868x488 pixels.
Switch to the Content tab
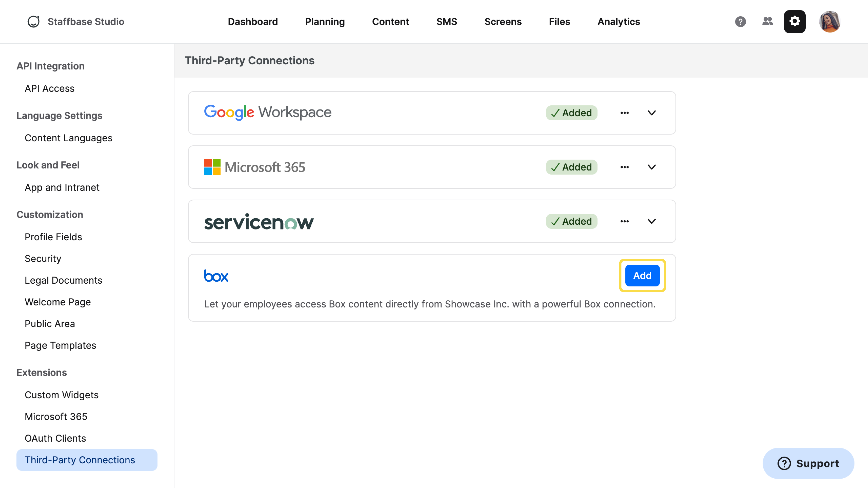pos(390,22)
